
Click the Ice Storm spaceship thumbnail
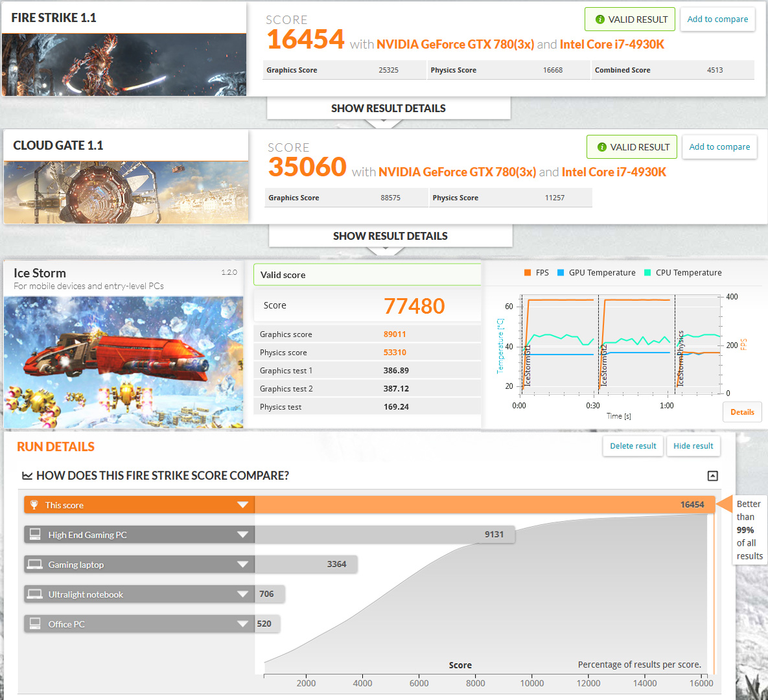(123, 362)
